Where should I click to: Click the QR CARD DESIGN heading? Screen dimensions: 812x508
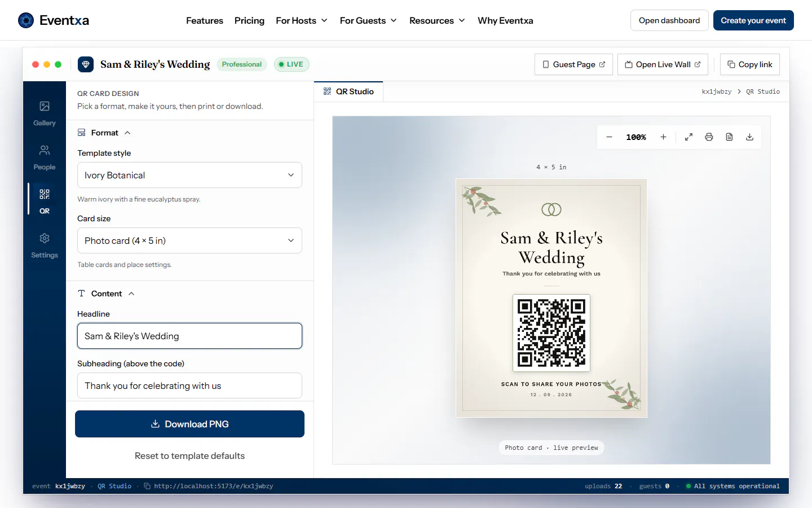[x=108, y=94]
